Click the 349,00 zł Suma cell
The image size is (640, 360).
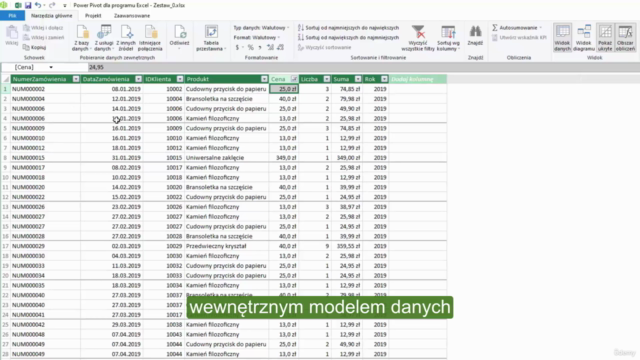[x=347, y=158]
